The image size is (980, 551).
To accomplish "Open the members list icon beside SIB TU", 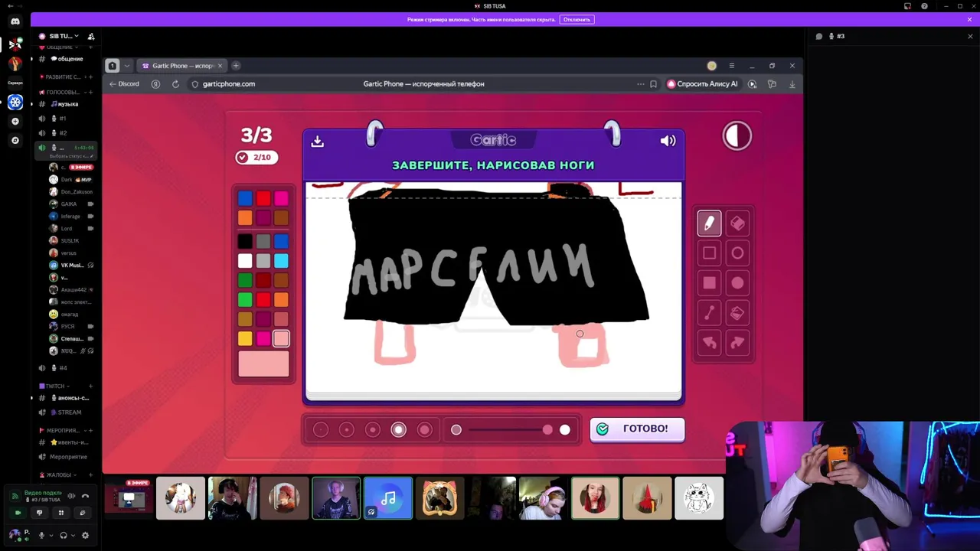I will coord(91,36).
